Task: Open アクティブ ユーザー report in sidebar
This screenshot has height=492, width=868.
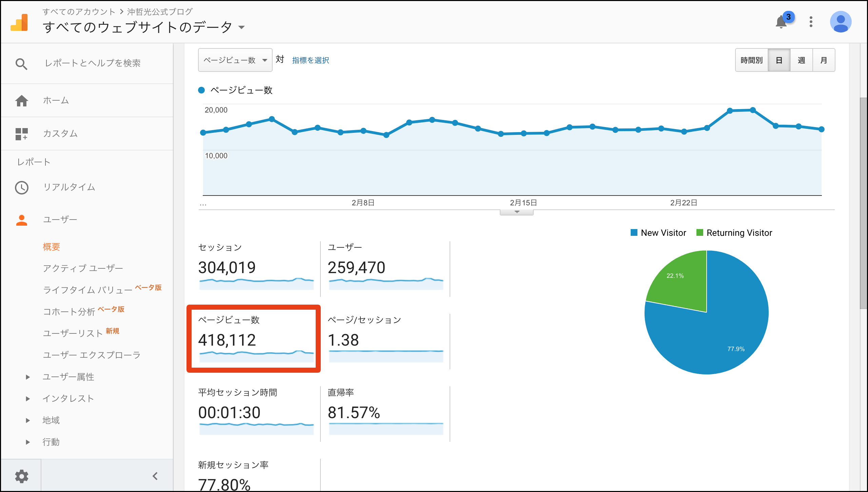Action: coord(83,268)
